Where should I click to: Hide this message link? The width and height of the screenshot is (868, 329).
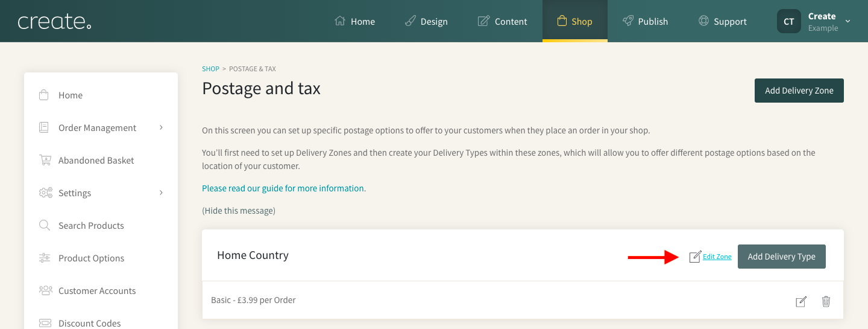[239, 211]
